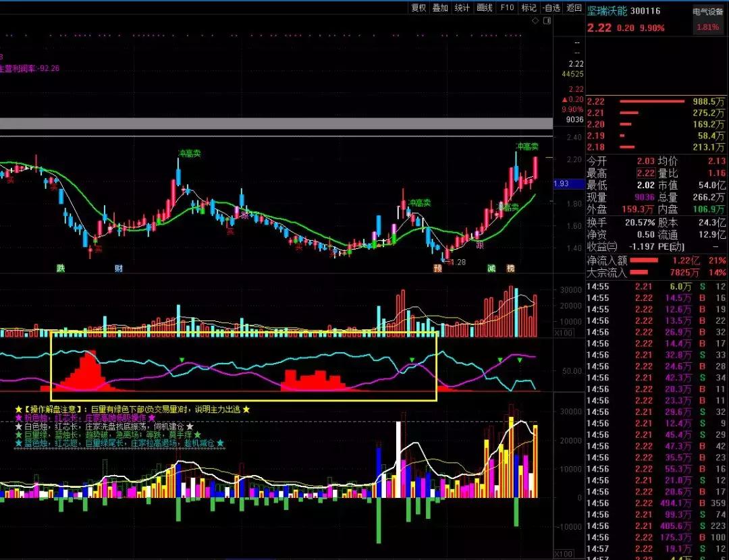Click the 2.18 order row with 213.1万
The width and height of the screenshot is (729, 560).
click(655, 147)
